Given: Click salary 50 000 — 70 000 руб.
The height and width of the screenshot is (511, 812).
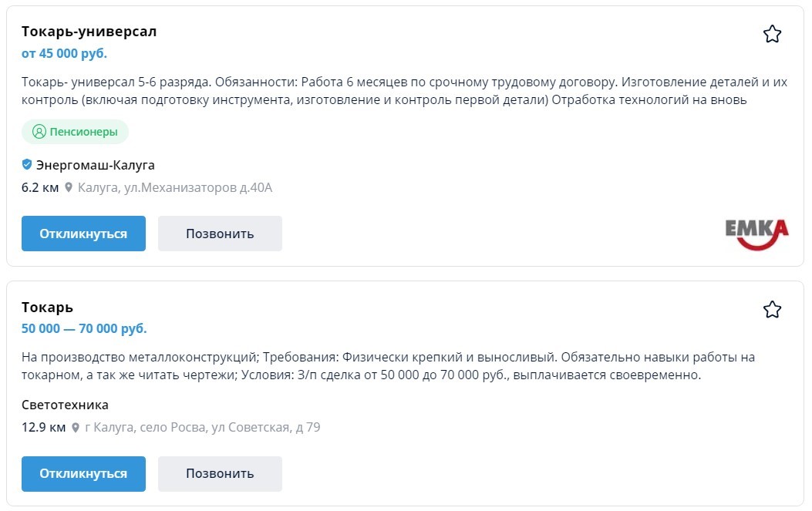Looking at the screenshot, I should 84,329.
